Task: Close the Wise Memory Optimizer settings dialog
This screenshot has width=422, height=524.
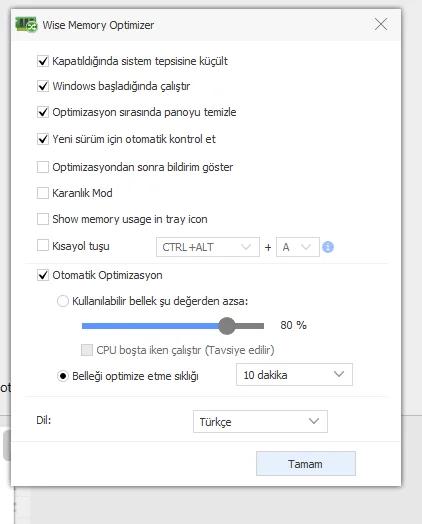Action: tap(381, 24)
